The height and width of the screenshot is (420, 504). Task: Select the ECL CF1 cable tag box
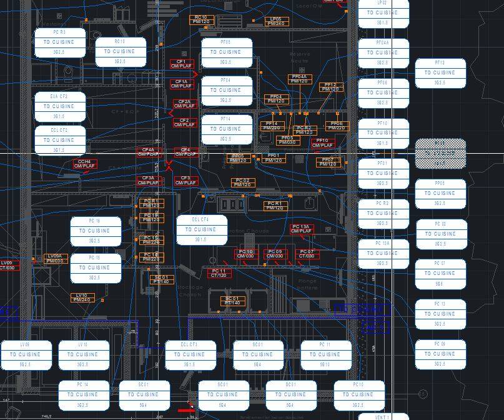click(190, 354)
